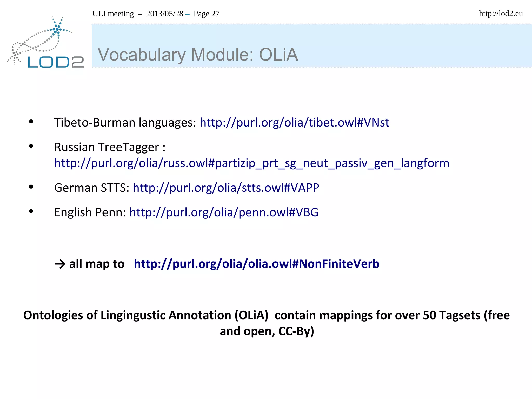532x399 pixels.
Task: Click the arrow before 'all map to'
Action: (x=60, y=264)
